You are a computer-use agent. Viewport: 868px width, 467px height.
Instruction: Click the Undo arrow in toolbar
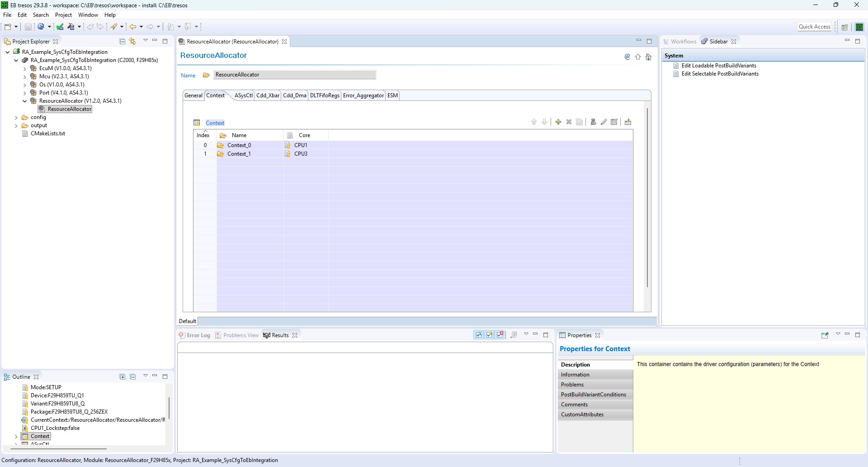90,27
